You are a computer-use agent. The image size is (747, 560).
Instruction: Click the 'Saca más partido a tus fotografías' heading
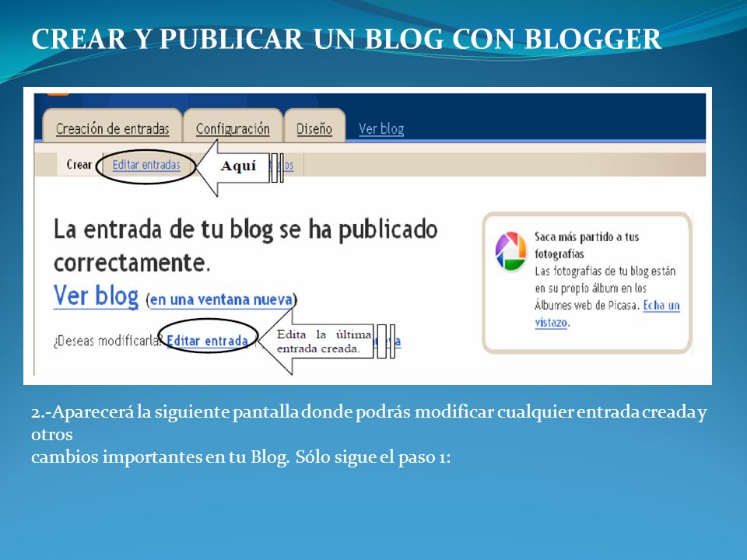[x=587, y=245]
